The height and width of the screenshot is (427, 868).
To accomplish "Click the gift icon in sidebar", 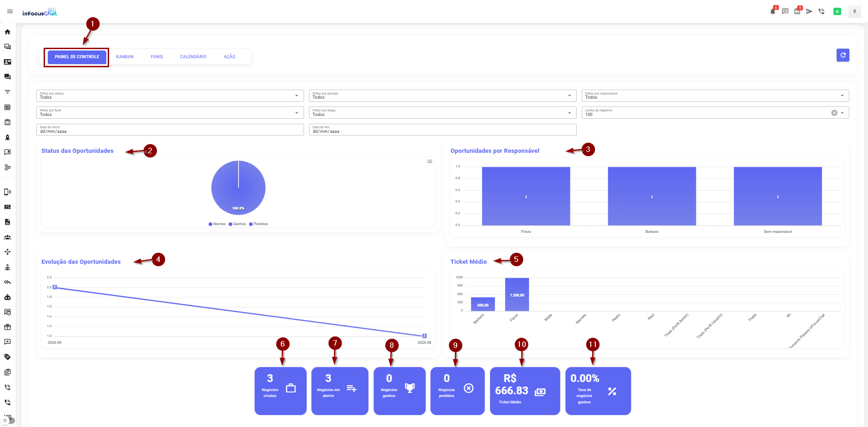I will [7, 327].
